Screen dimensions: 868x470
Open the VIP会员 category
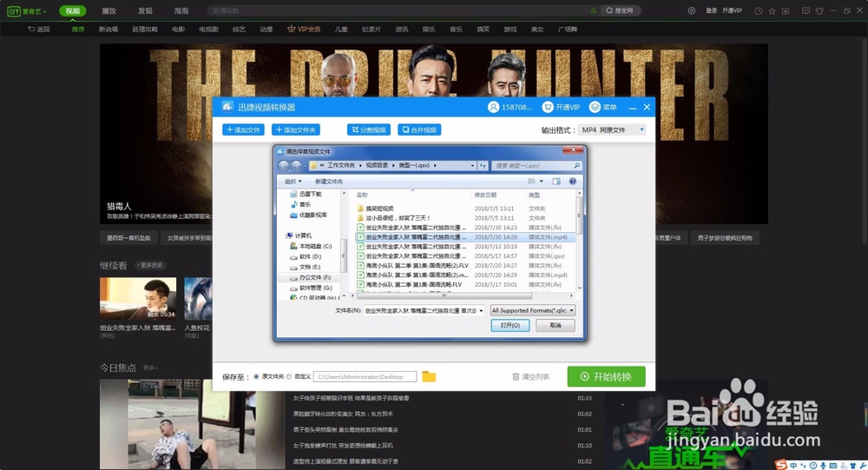(304, 30)
